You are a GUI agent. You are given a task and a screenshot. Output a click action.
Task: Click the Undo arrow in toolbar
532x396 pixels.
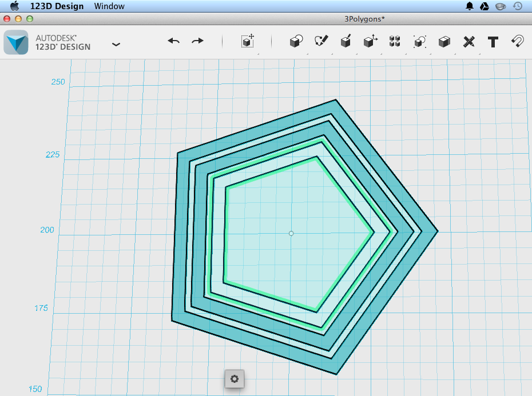tap(174, 41)
